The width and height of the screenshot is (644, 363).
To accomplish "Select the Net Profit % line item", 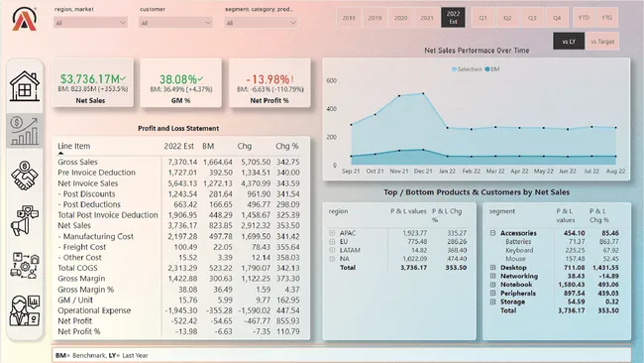I will coord(79,331).
